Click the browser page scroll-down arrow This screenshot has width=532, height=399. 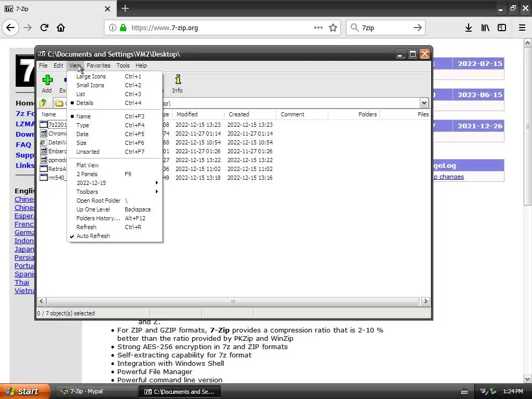point(527,379)
